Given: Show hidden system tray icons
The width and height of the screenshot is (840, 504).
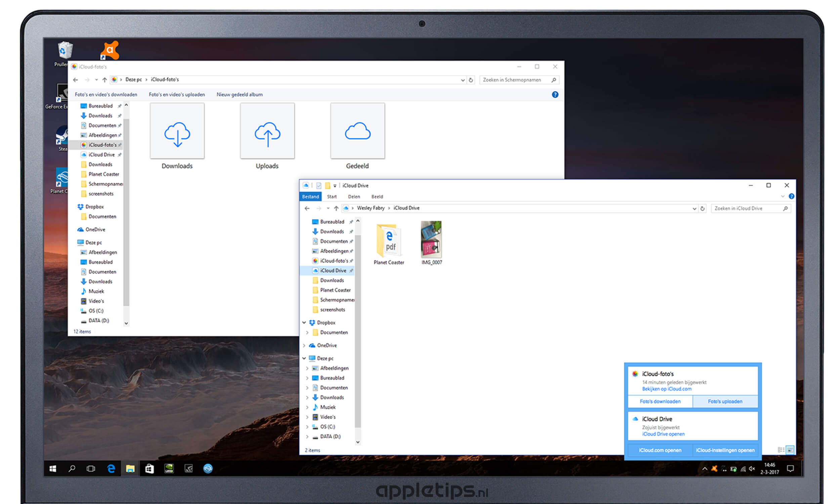Looking at the screenshot, I should (705, 469).
